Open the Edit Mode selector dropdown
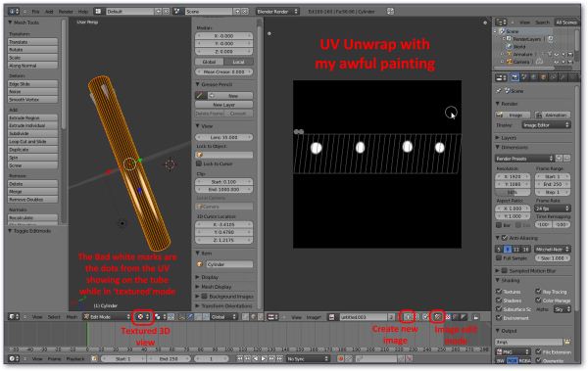The image size is (588, 371). click(x=107, y=317)
